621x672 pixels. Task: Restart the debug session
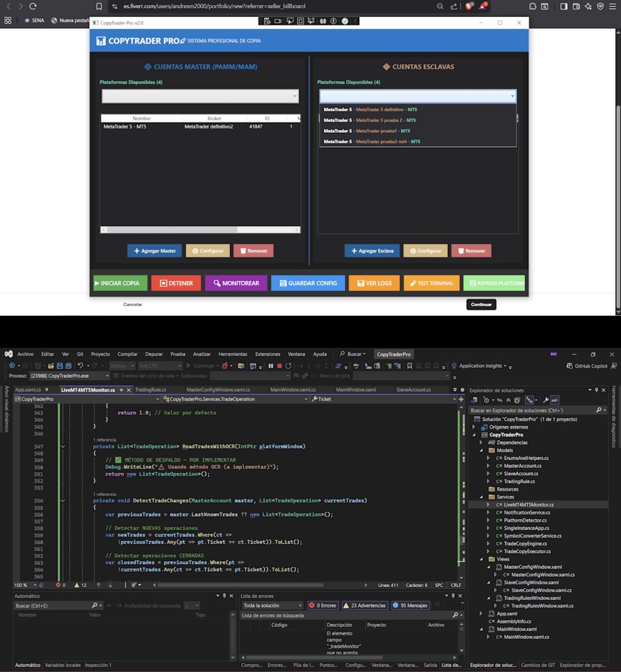[x=288, y=366]
